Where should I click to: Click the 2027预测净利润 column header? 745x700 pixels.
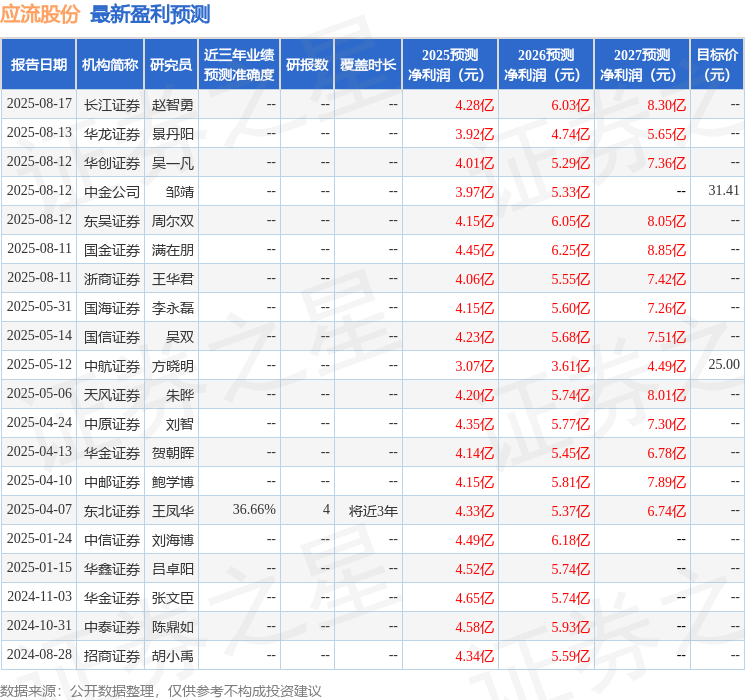click(642, 65)
